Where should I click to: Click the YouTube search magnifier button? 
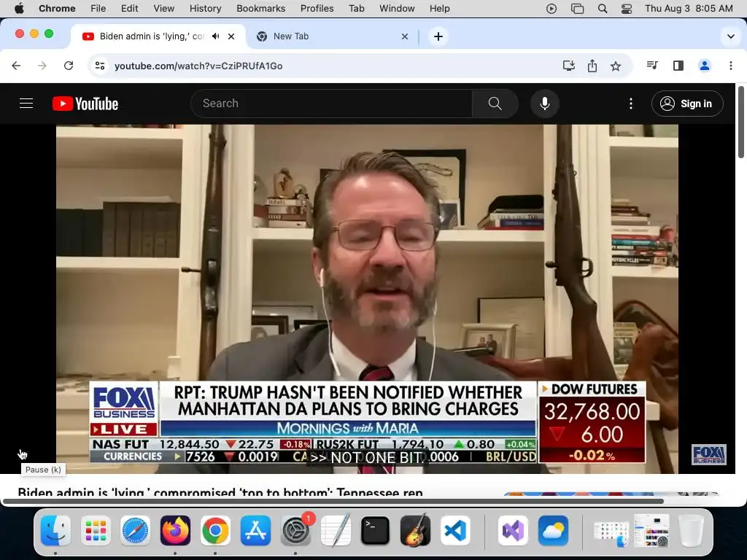[x=495, y=104]
